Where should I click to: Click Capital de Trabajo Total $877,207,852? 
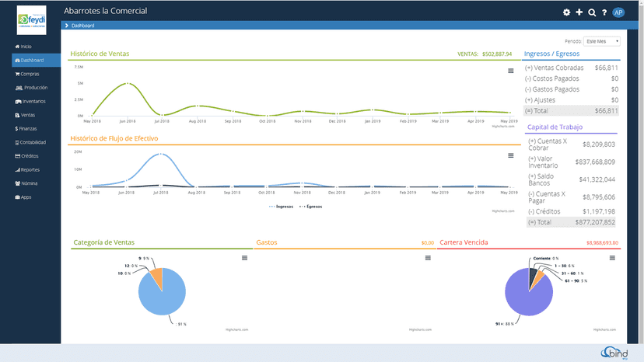pyautogui.click(x=571, y=222)
